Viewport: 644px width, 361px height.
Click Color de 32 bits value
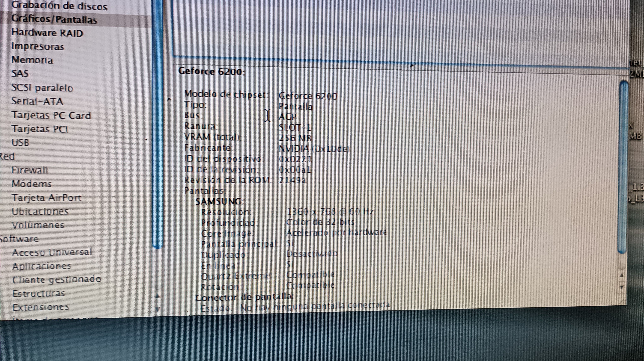(320, 222)
